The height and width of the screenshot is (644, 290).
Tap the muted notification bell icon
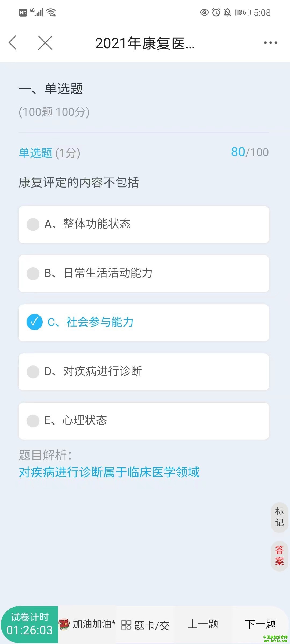tap(227, 12)
